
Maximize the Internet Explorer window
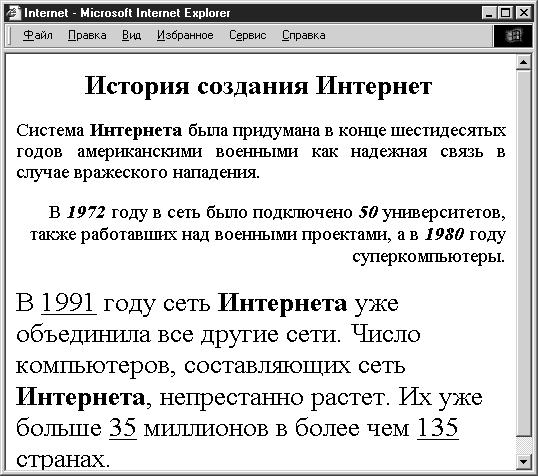click(x=505, y=13)
